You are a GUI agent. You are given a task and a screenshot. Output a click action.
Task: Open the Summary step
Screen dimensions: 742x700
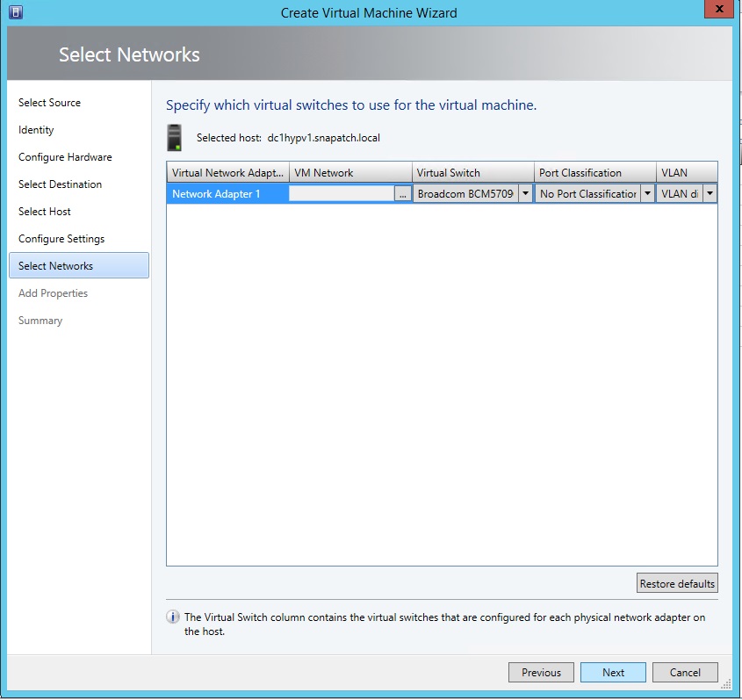pos(40,321)
